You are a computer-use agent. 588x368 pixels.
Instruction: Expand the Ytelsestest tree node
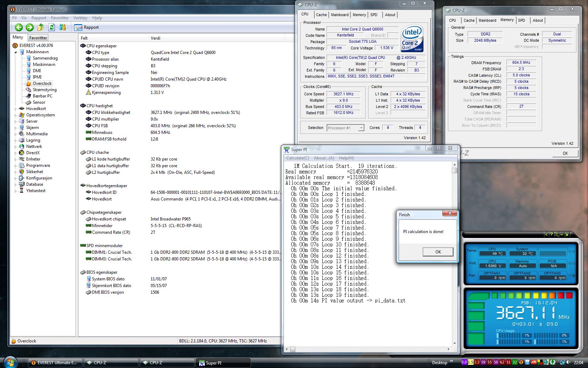point(15,191)
